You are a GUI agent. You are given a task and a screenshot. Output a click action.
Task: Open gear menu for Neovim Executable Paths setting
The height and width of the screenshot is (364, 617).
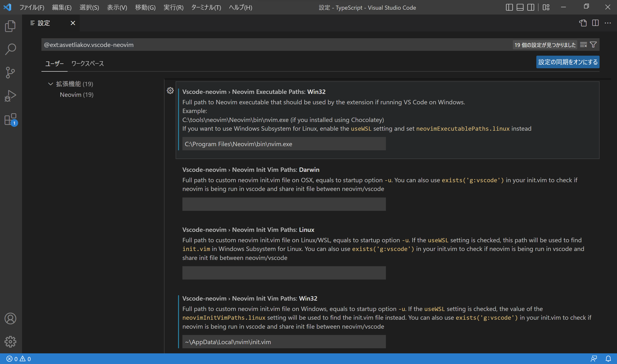click(x=170, y=91)
